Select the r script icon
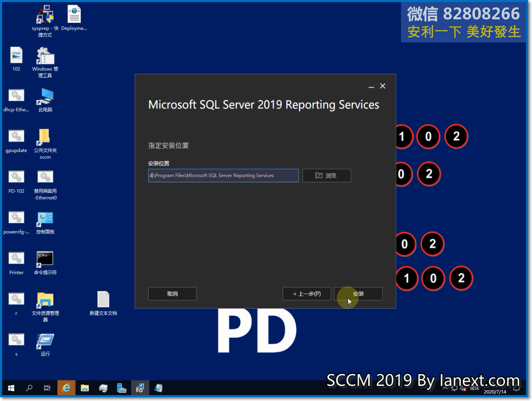532x401 pixels. [x=16, y=304]
